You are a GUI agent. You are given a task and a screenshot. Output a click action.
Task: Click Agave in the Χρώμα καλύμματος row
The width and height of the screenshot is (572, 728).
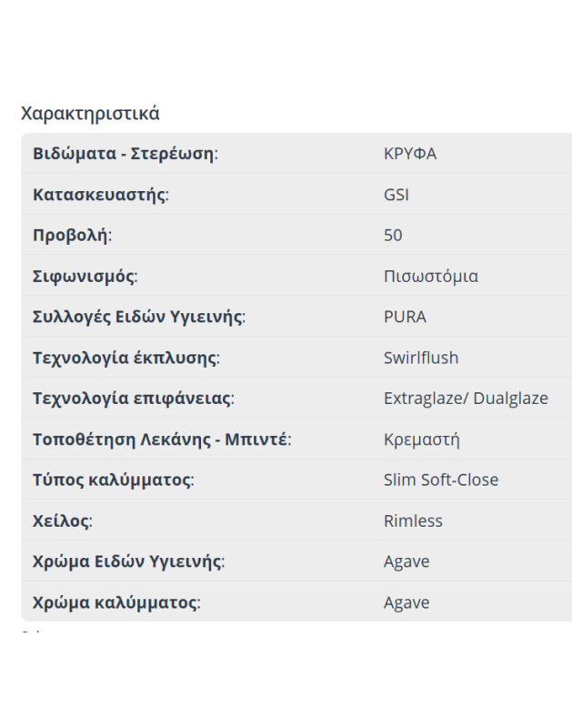click(406, 602)
